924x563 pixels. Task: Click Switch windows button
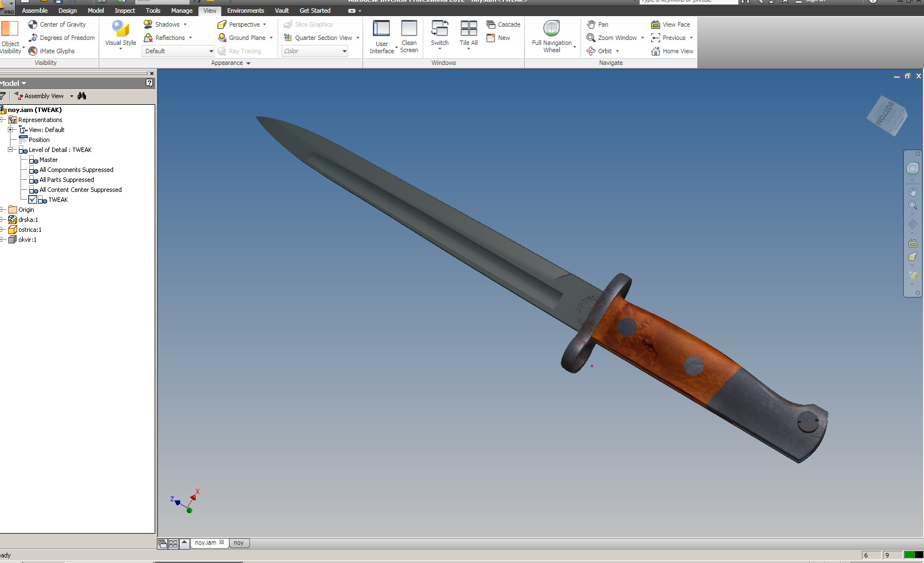click(x=440, y=34)
